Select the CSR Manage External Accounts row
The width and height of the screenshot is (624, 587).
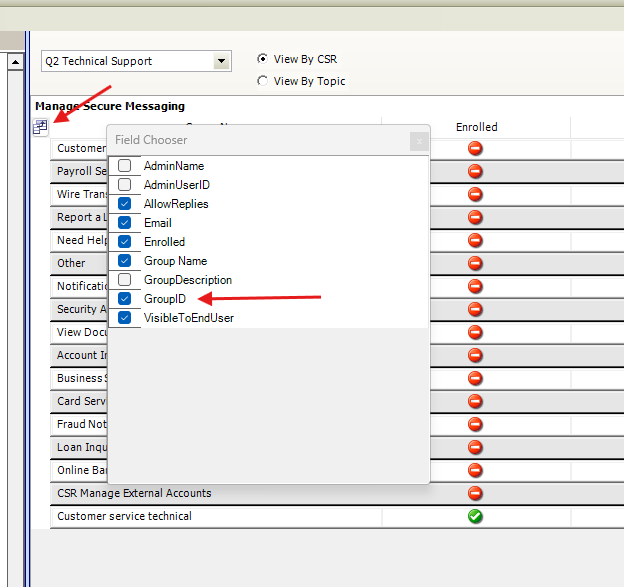coord(337,493)
